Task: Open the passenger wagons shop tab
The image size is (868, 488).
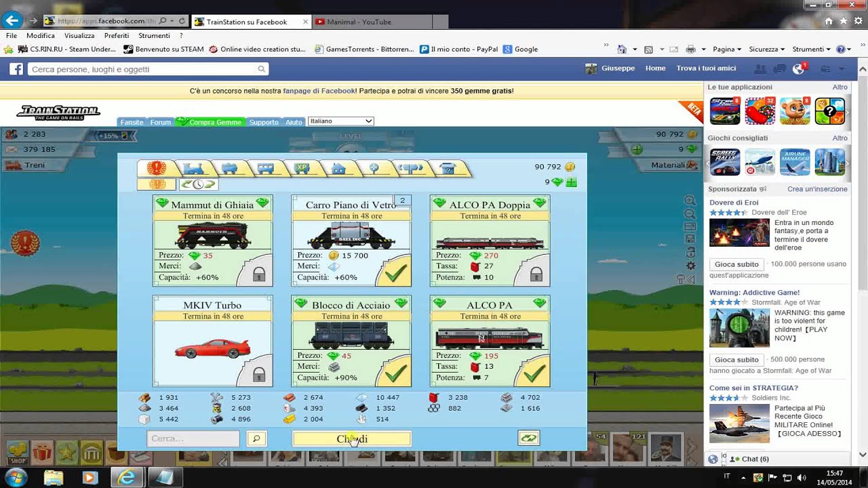Action: coord(266,168)
